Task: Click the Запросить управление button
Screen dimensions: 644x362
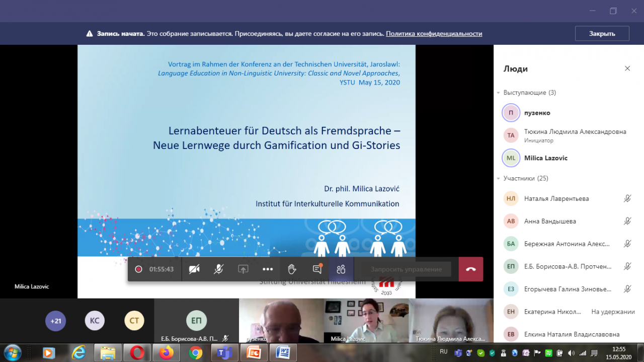Action: (x=406, y=269)
